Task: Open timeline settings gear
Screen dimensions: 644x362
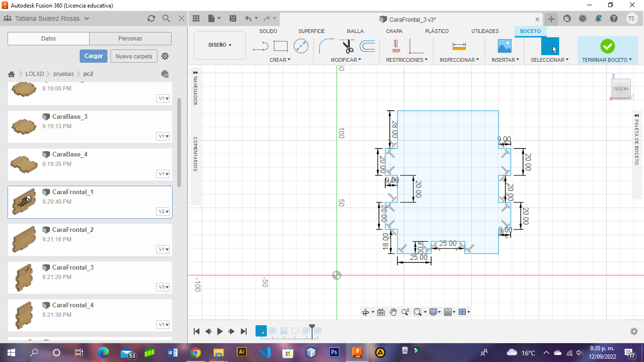Action: point(634,331)
